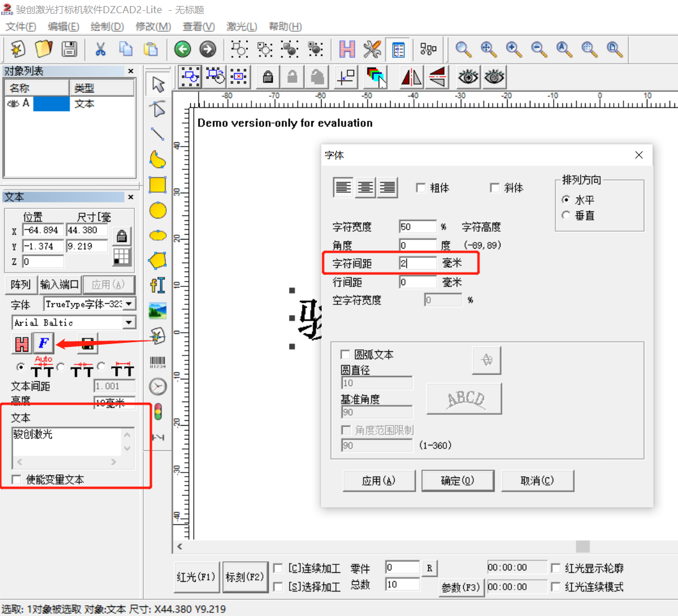Choose the node edit tool
This screenshot has width=678, height=616.
tap(158, 109)
